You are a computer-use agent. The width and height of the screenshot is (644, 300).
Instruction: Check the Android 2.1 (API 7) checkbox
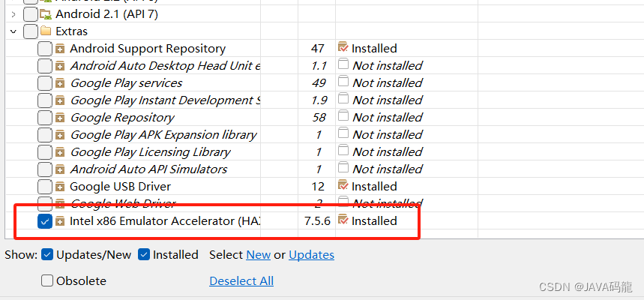pos(31,14)
